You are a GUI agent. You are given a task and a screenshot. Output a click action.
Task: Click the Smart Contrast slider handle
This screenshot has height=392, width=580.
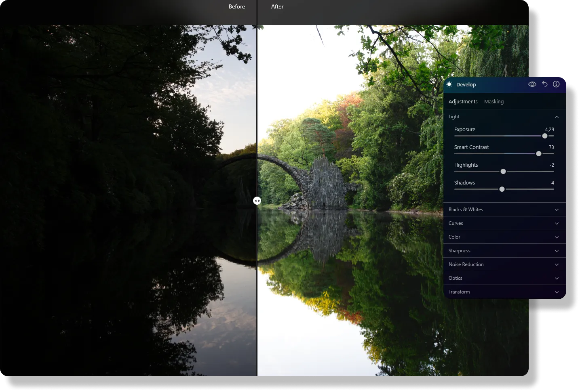[539, 154]
